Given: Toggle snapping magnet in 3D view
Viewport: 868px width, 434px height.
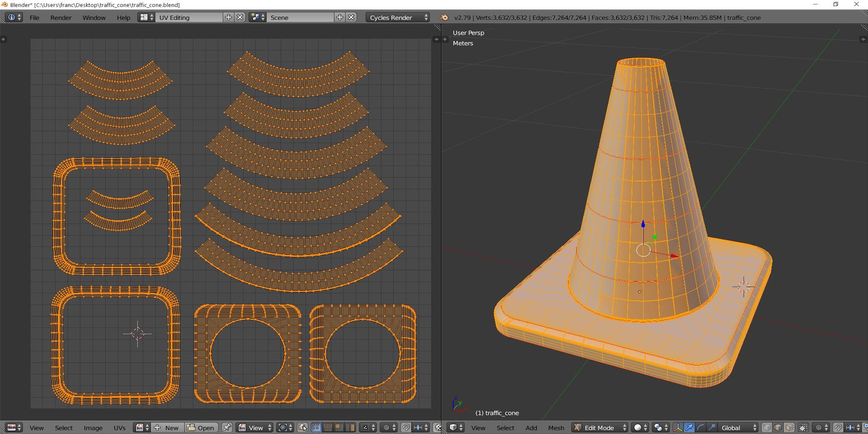Looking at the screenshot, I should pos(838,427).
